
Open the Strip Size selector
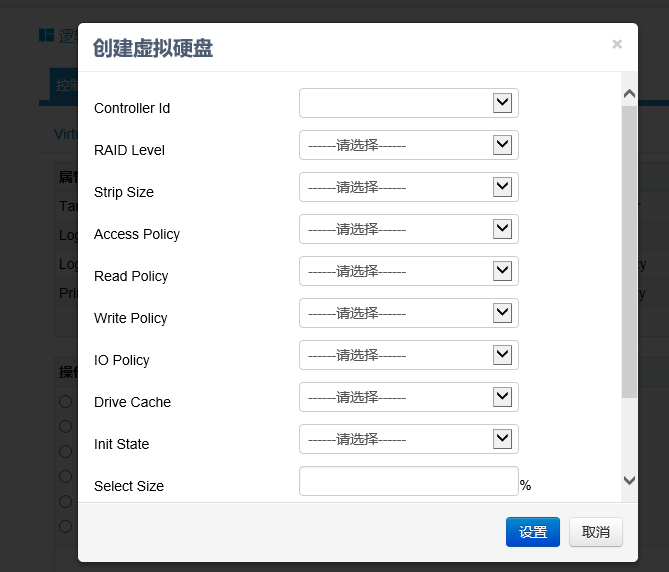click(408, 187)
